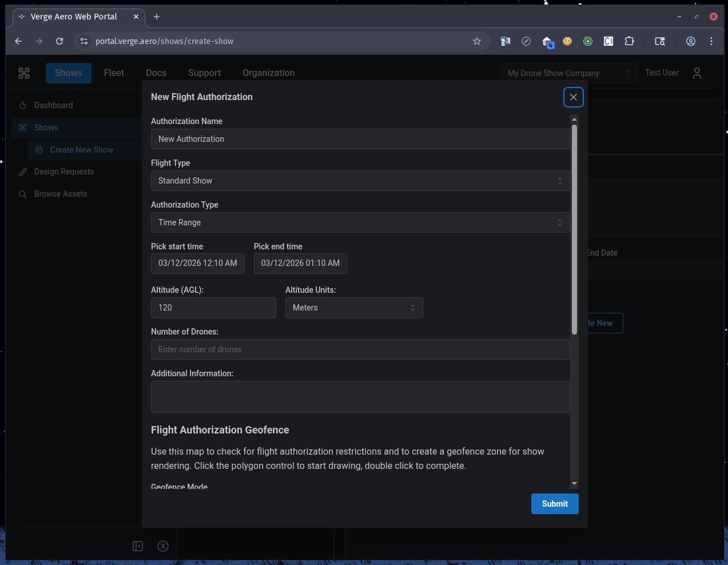Open the Flight Type dropdown
This screenshot has height=565, width=728.
click(x=360, y=181)
